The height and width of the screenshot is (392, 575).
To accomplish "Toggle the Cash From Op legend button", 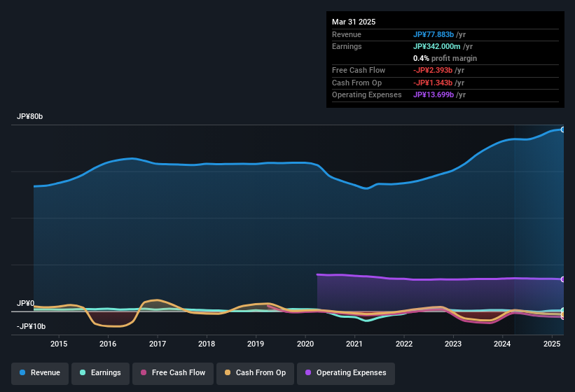I will [x=255, y=373].
